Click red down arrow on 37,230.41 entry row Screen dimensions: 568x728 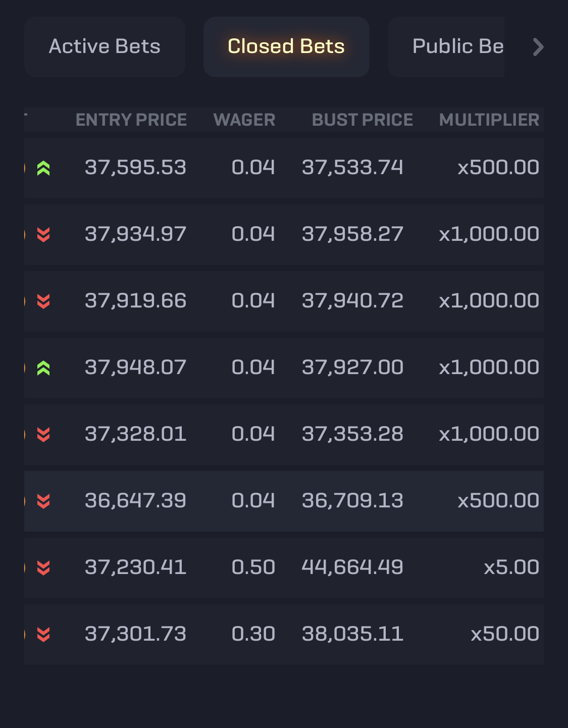tap(43, 568)
